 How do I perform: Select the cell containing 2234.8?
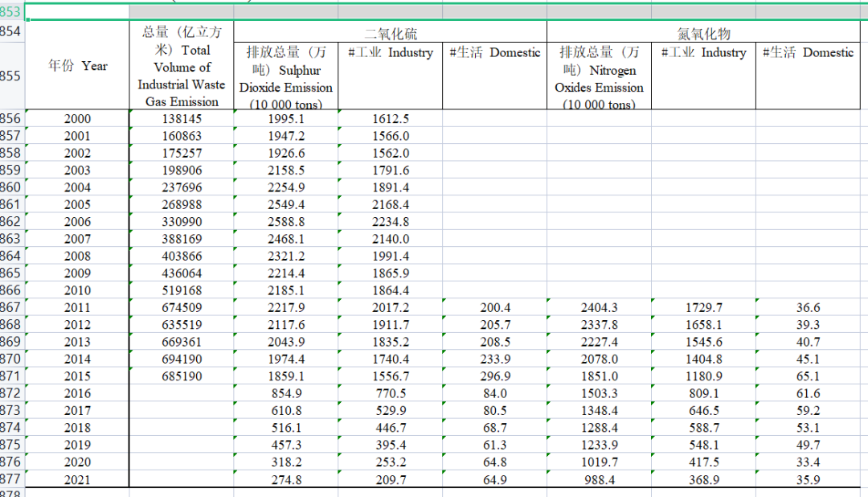tap(391, 222)
